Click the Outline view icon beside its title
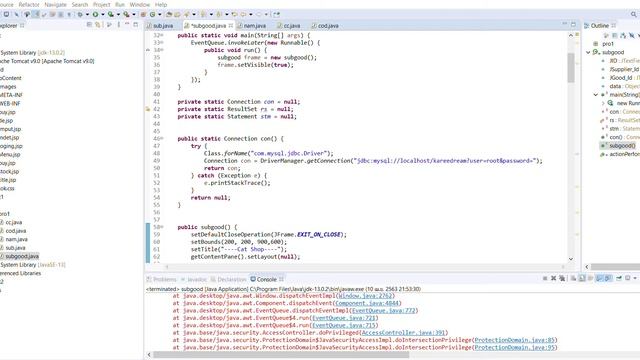The width and height of the screenshot is (640, 360). [587, 25]
